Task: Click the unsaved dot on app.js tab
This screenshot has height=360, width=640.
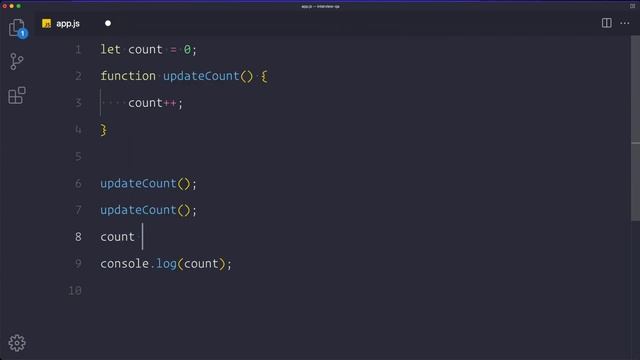Action: [108, 24]
